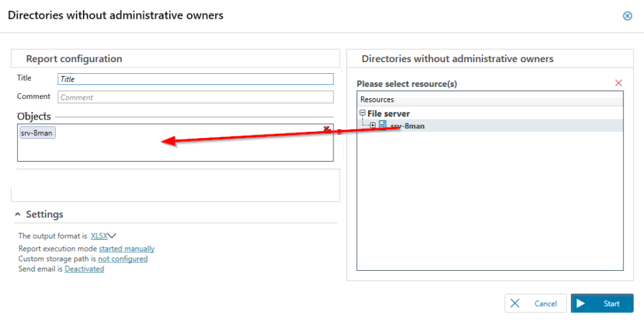Select File server in resources tree
Viewport: 644px width, 324px height.
(x=388, y=113)
